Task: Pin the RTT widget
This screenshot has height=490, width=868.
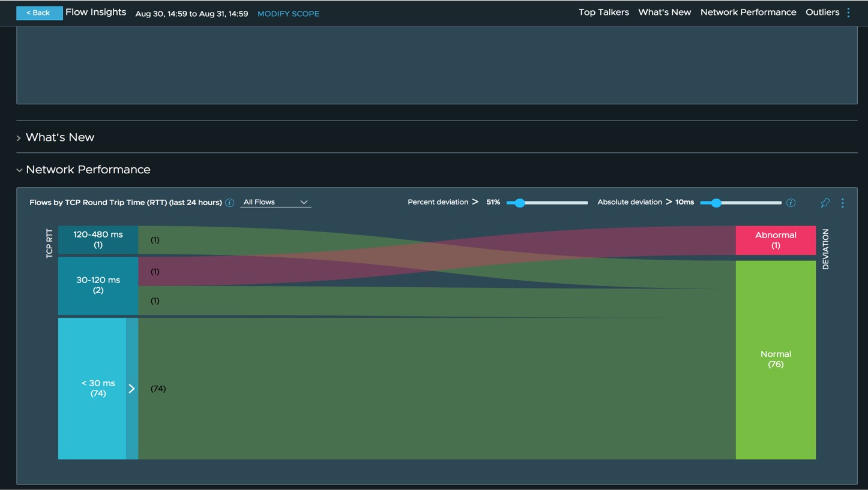Action: tap(825, 203)
